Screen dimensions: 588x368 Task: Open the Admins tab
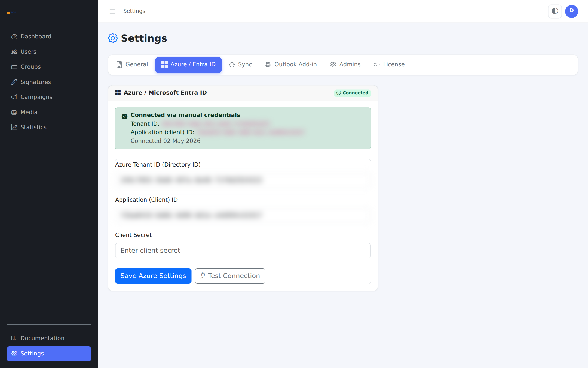coord(345,65)
